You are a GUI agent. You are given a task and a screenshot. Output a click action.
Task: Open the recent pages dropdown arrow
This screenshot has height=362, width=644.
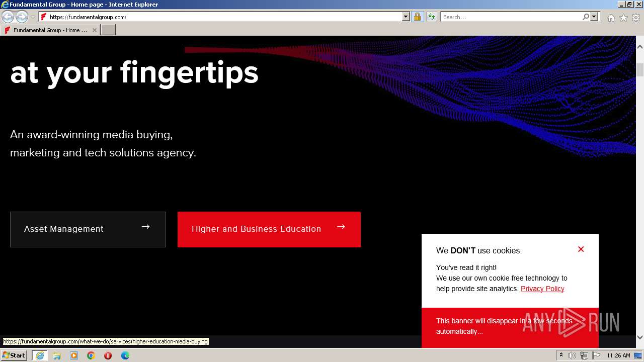[x=33, y=17]
